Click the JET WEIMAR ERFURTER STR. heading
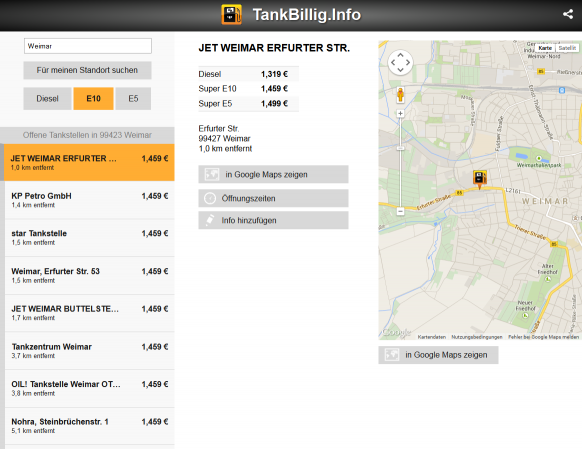This screenshot has width=582, height=449. [274, 48]
